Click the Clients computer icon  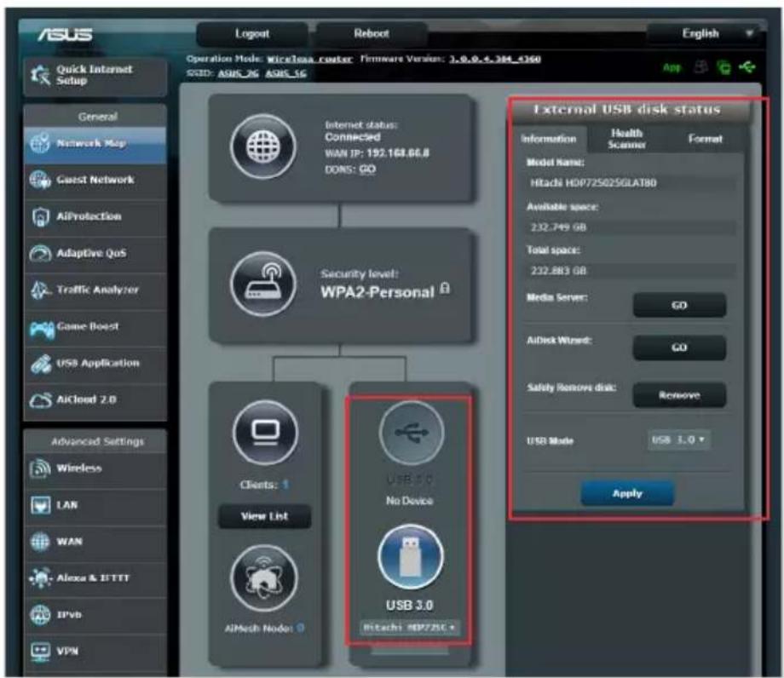265,433
